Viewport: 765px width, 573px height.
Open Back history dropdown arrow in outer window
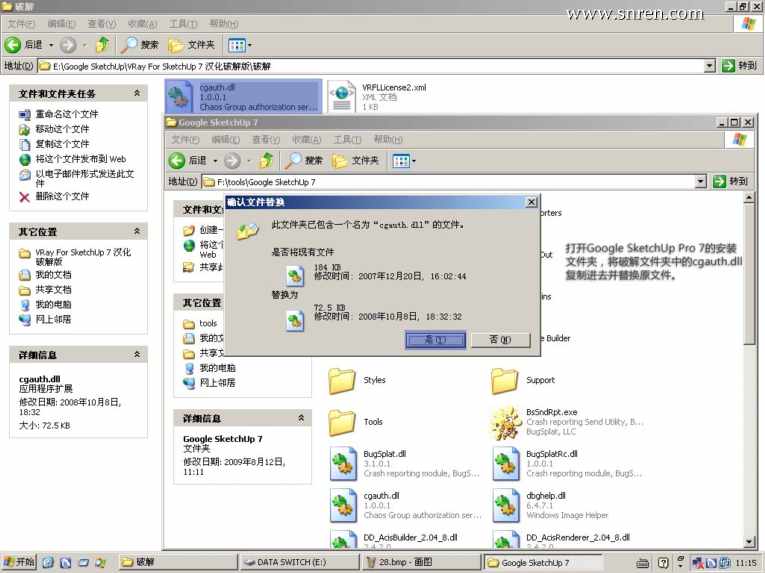pos(51,45)
